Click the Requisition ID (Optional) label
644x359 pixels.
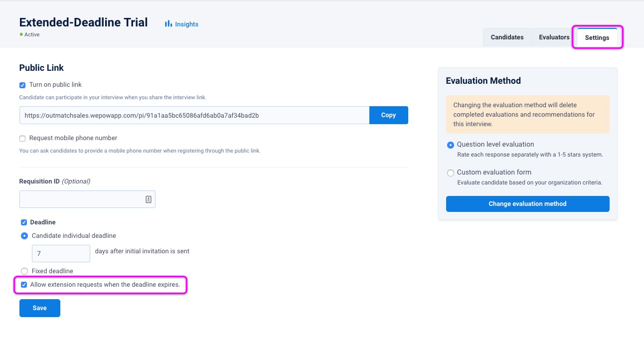click(55, 181)
